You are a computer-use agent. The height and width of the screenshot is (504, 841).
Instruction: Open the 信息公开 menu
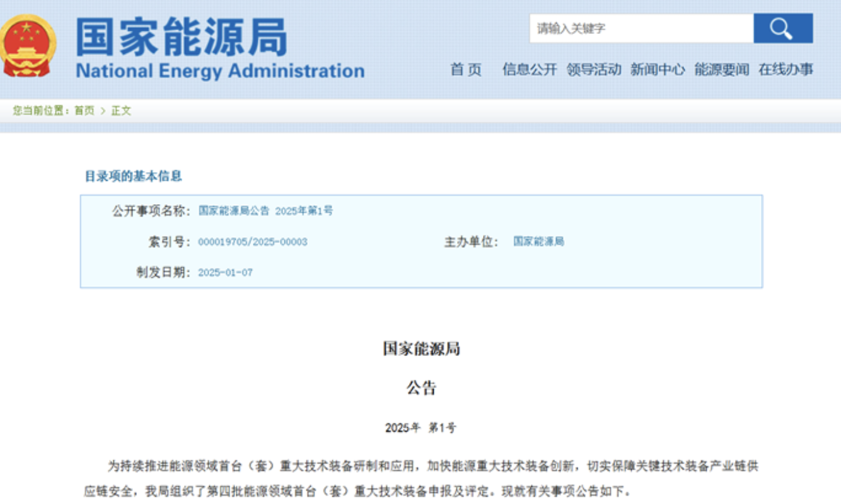point(530,69)
